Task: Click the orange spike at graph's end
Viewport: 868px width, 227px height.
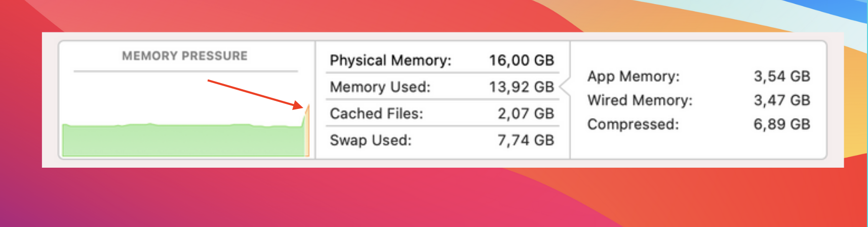Action: point(306,131)
